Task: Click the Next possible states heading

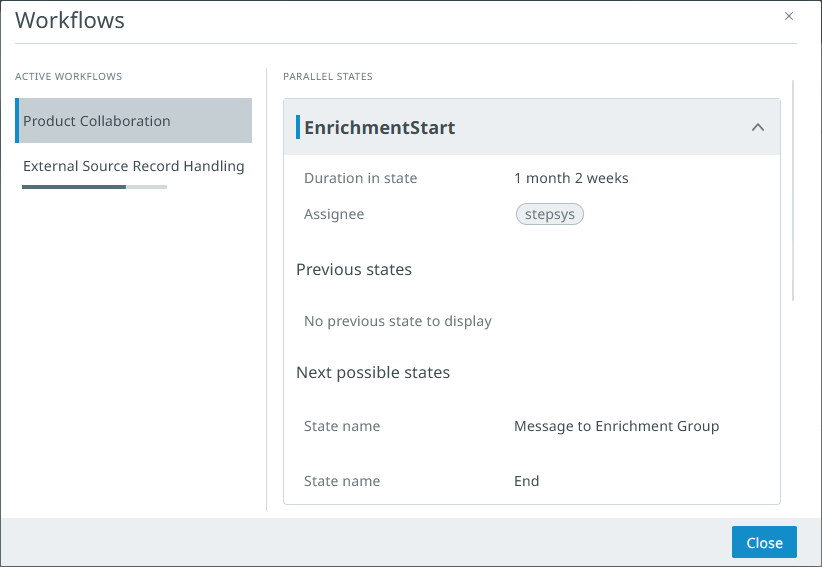Action: pos(373,372)
